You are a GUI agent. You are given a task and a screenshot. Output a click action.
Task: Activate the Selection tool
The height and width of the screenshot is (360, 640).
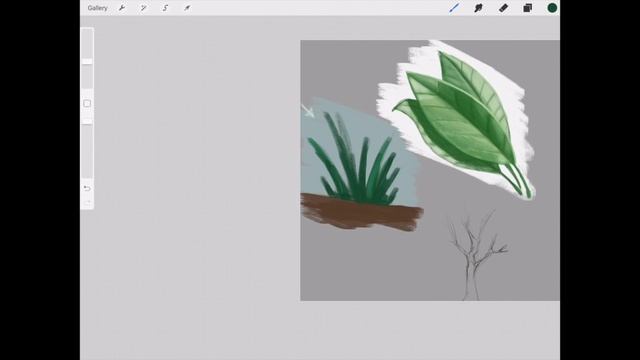click(165, 8)
